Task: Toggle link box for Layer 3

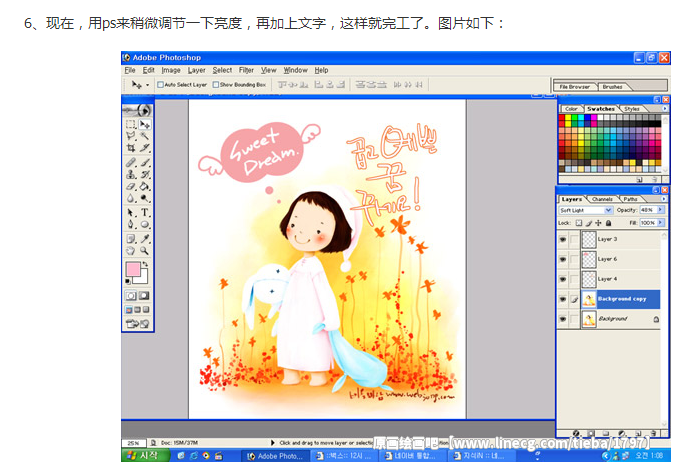Action: coord(574,239)
